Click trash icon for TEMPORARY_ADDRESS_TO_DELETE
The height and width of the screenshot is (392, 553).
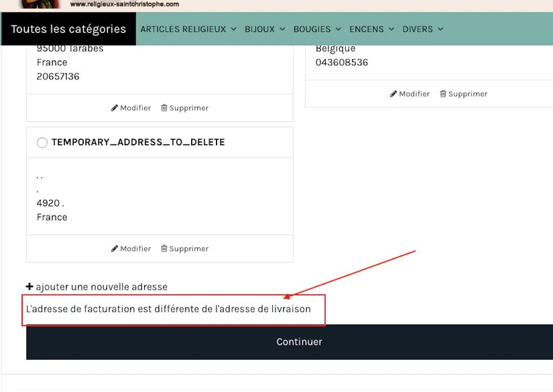pos(164,249)
